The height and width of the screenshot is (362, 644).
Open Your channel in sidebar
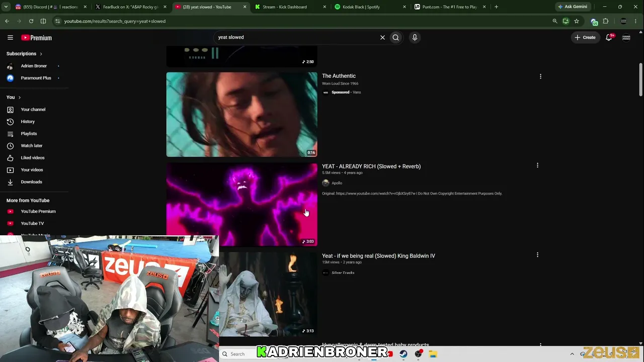coord(33,110)
